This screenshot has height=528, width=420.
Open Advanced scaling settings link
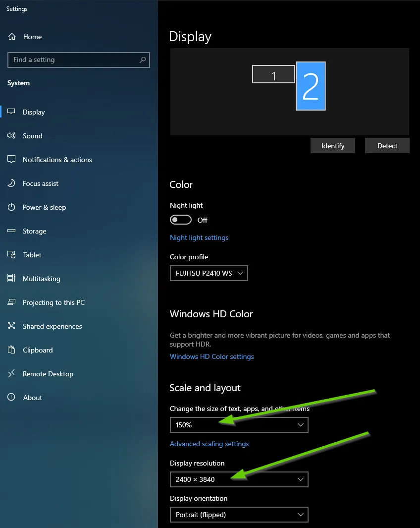(209, 444)
